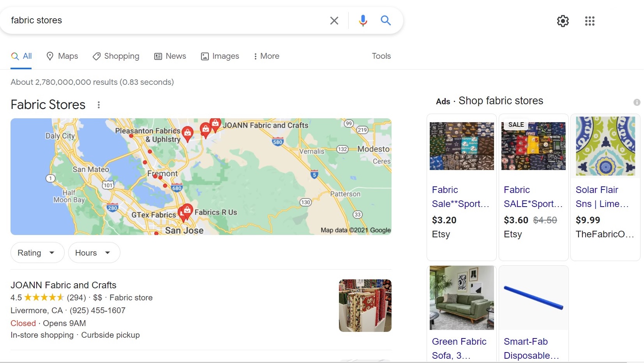Select the All search tab

(21, 56)
